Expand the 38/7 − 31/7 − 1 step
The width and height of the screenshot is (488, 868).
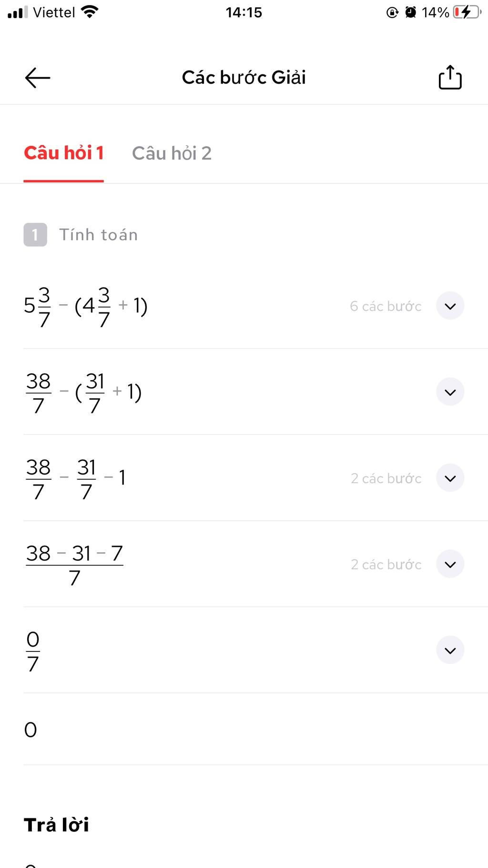450,478
